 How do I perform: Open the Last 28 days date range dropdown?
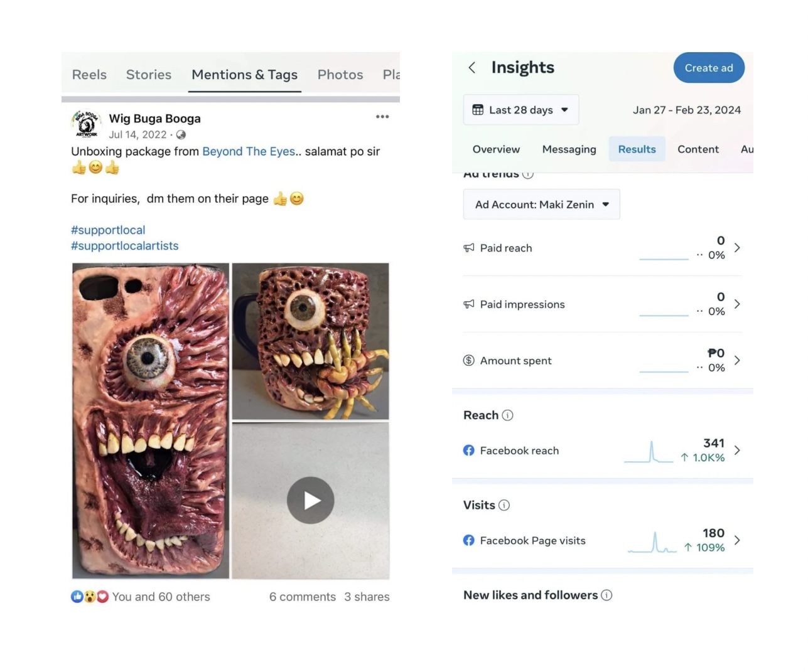pyautogui.click(x=521, y=110)
